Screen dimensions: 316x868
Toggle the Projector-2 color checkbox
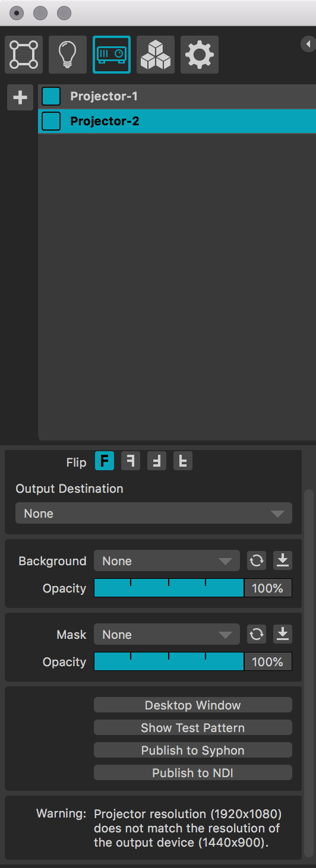[x=51, y=121]
